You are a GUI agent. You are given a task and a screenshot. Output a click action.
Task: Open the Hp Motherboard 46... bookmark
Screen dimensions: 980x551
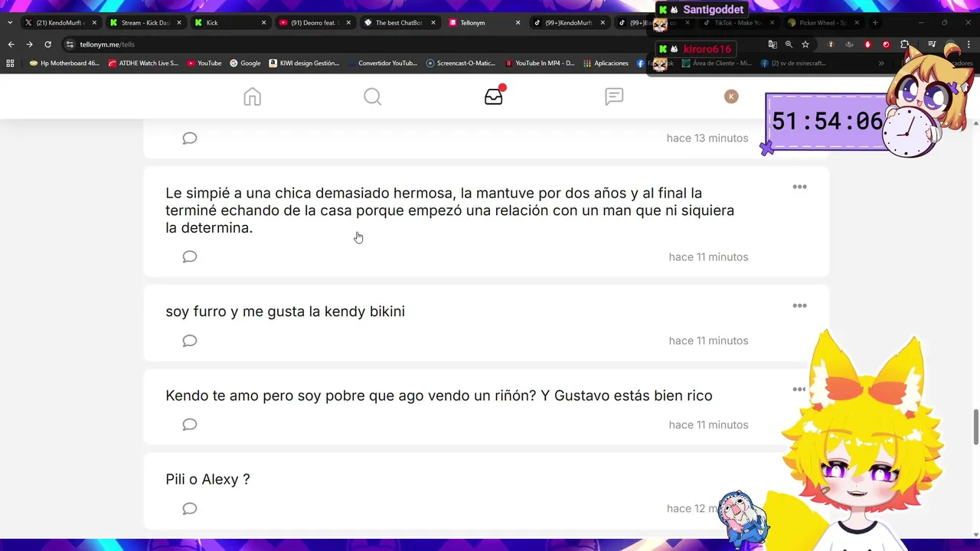(64, 64)
